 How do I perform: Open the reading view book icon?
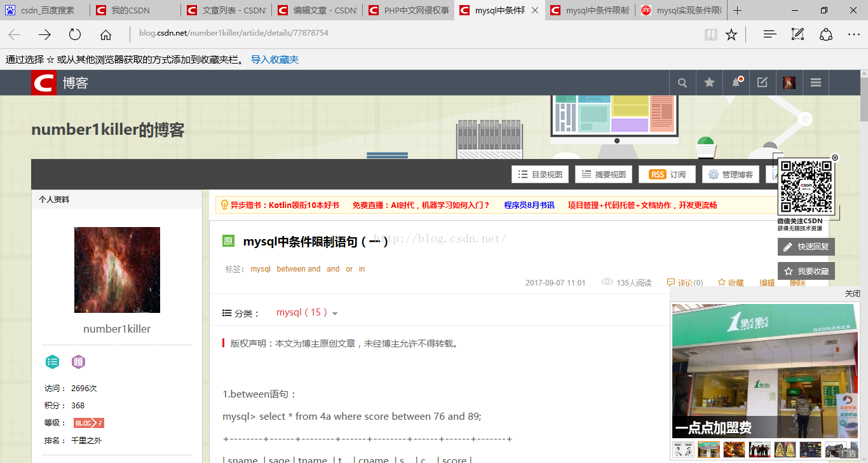point(711,34)
